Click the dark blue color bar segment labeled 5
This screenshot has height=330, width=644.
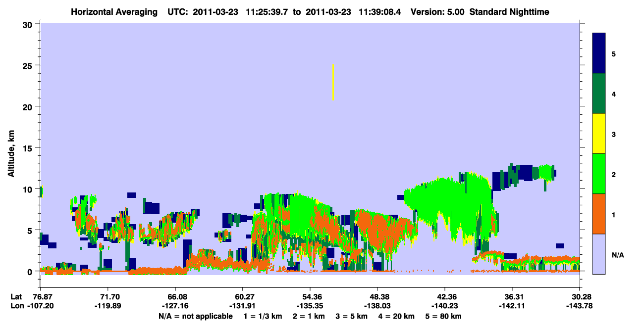click(x=599, y=53)
